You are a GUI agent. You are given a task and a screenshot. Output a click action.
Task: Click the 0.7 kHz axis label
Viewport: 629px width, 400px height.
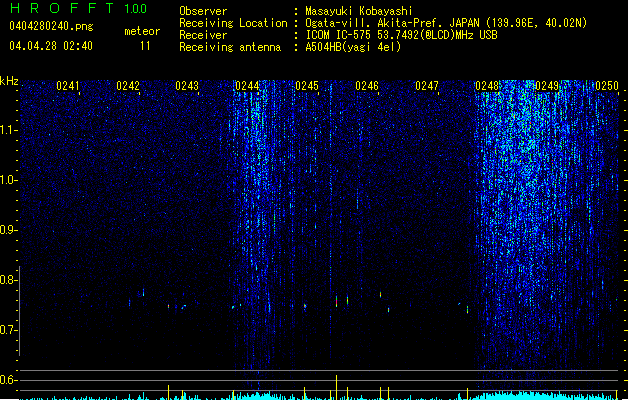tap(8, 330)
